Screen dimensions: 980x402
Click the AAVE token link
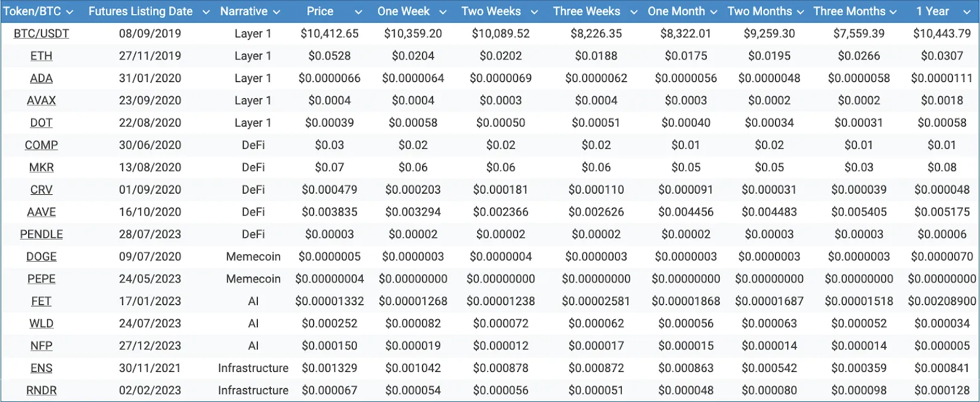pyautogui.click(x=41, y=212)
